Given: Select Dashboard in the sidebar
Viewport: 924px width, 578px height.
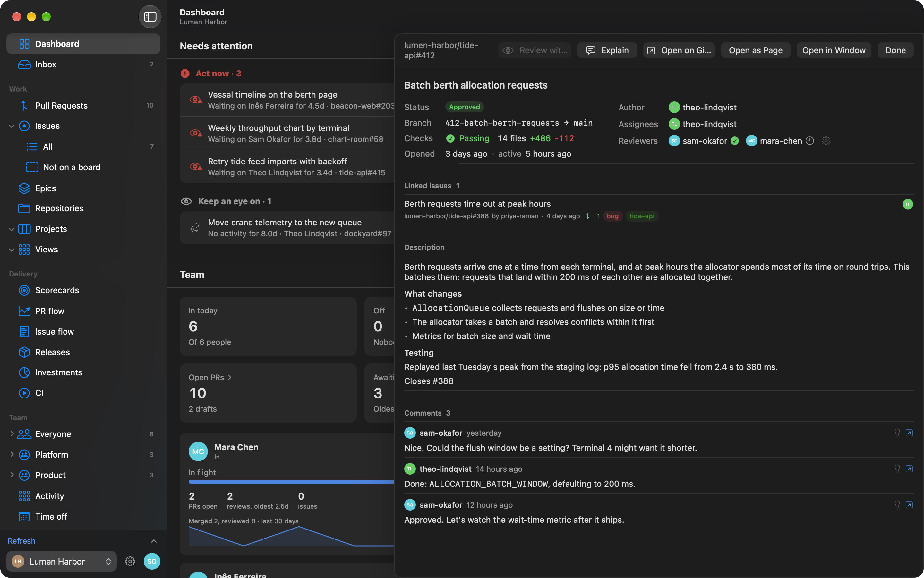Looking at the screenshot, I should [83, 44].
